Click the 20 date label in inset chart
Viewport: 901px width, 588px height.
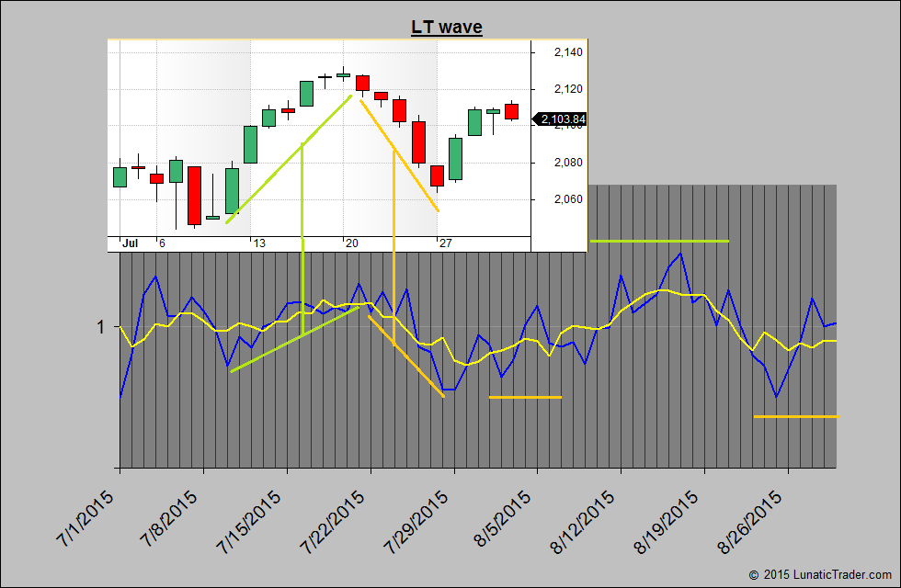pos(350,243)
